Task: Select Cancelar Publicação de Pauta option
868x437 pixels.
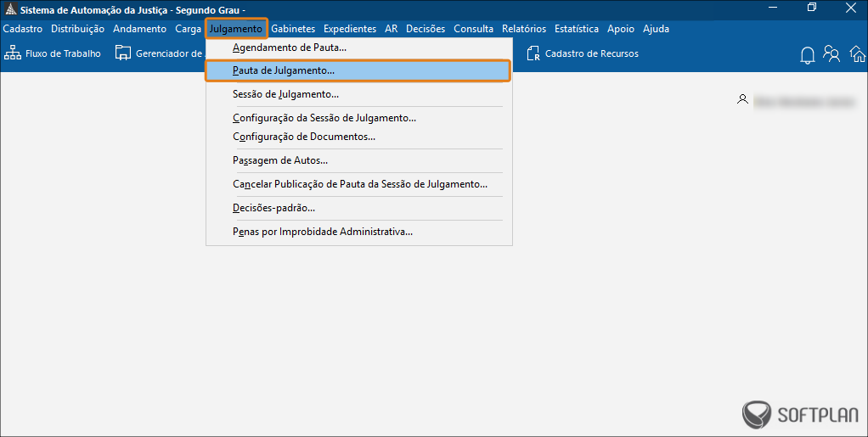Action: click(x=359, y=183)
